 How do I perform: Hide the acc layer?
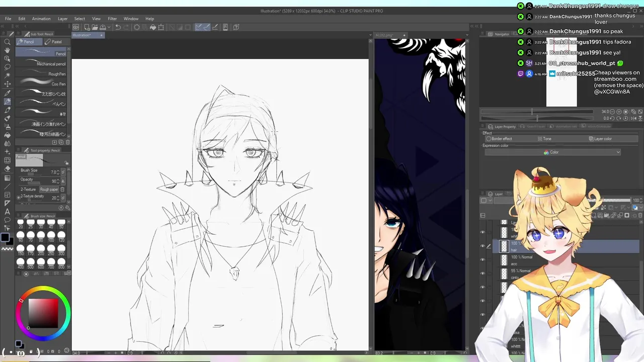click(x=482, y=260)
